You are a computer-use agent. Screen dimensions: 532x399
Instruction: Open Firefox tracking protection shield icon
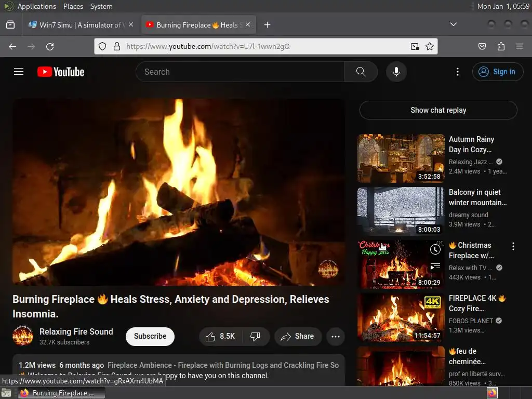[102, 46]
